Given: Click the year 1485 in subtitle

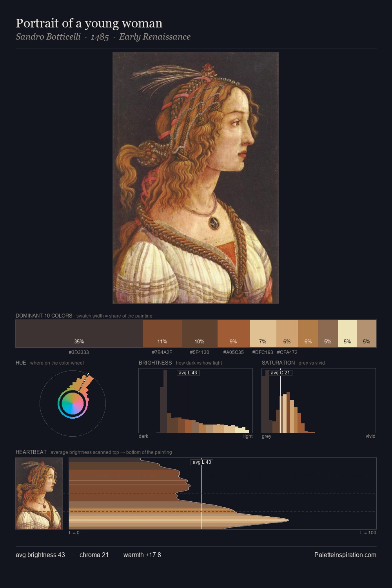Looking at the screenshot, I should [x=100, y=37].
